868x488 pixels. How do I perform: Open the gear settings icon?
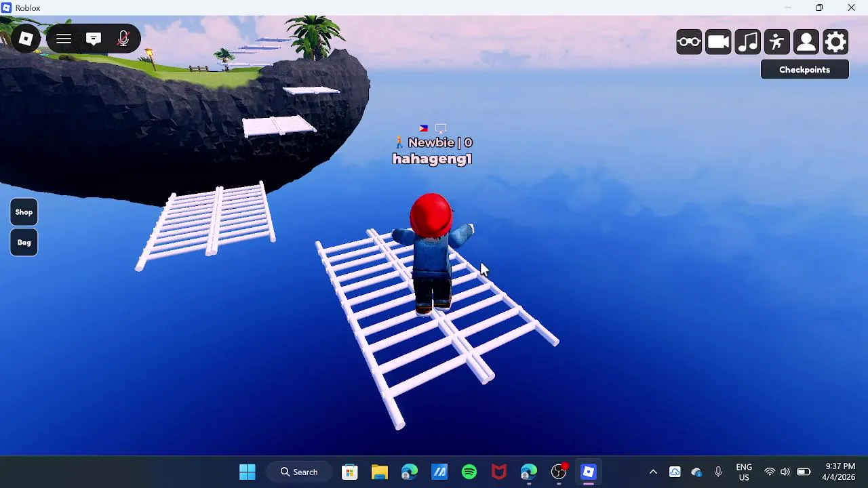coord(835,42)
